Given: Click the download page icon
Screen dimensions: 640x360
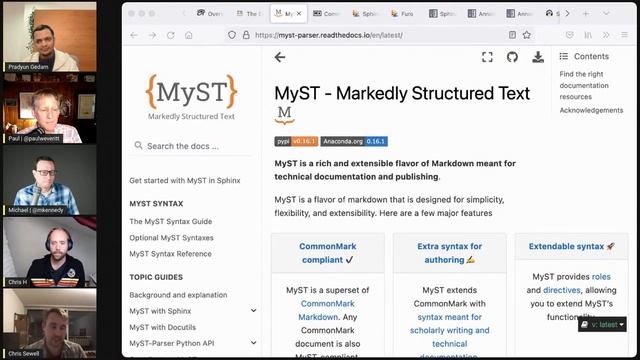Looking at the screenshot, I should [538, 57].
